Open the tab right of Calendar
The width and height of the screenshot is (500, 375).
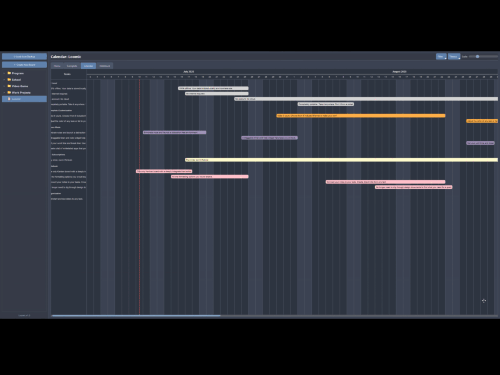105,66
